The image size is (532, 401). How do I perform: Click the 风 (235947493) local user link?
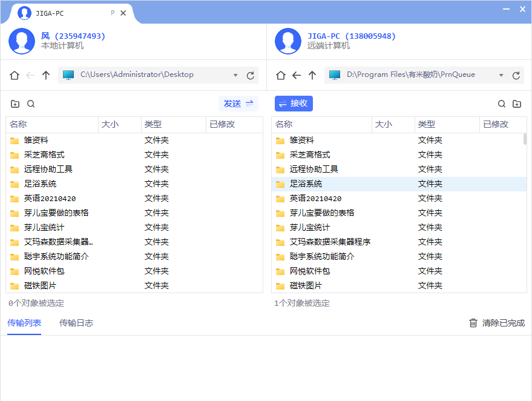click(73, 36)
